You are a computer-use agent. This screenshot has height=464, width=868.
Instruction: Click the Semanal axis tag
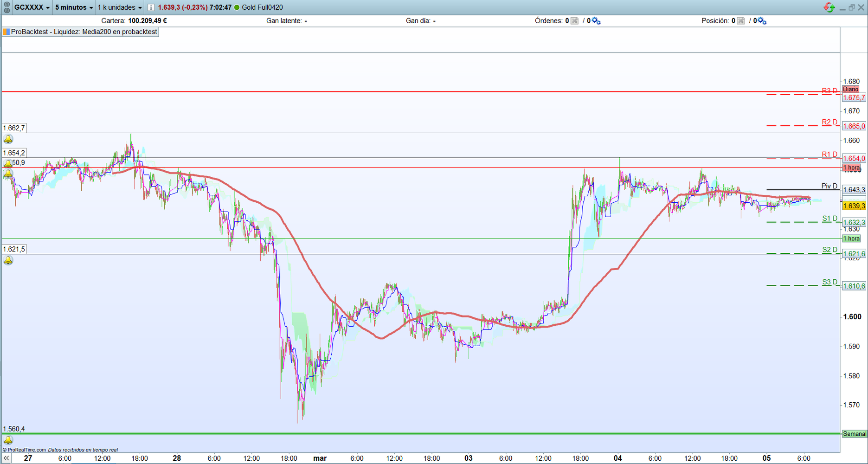pyautogui.click(x=855, y=434)
